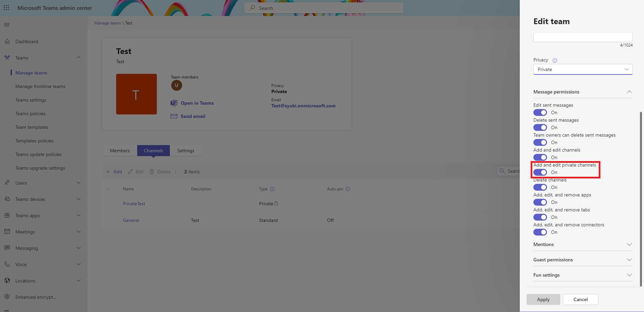
Task: Click the description text box in Edit team
Action: pyautogui.click(x=583, y=37)
